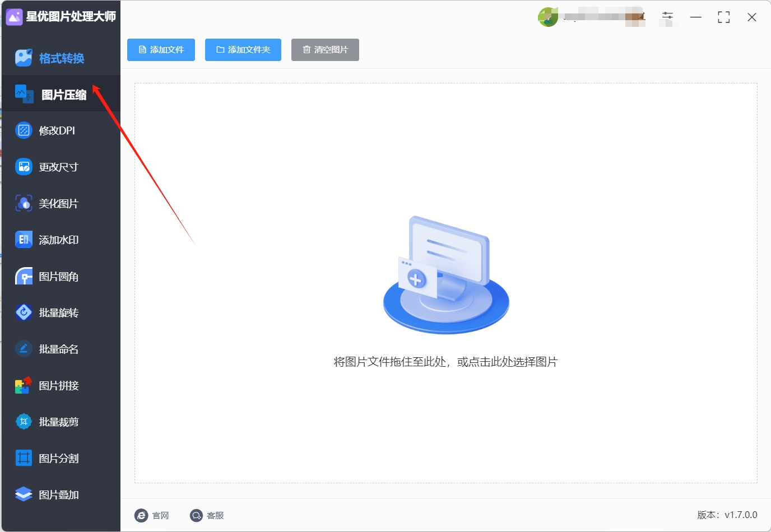The height and width of the screenshot is (532, 771).
Task: Open 批量命名 label in sidebar
Action: pos(58,349)
